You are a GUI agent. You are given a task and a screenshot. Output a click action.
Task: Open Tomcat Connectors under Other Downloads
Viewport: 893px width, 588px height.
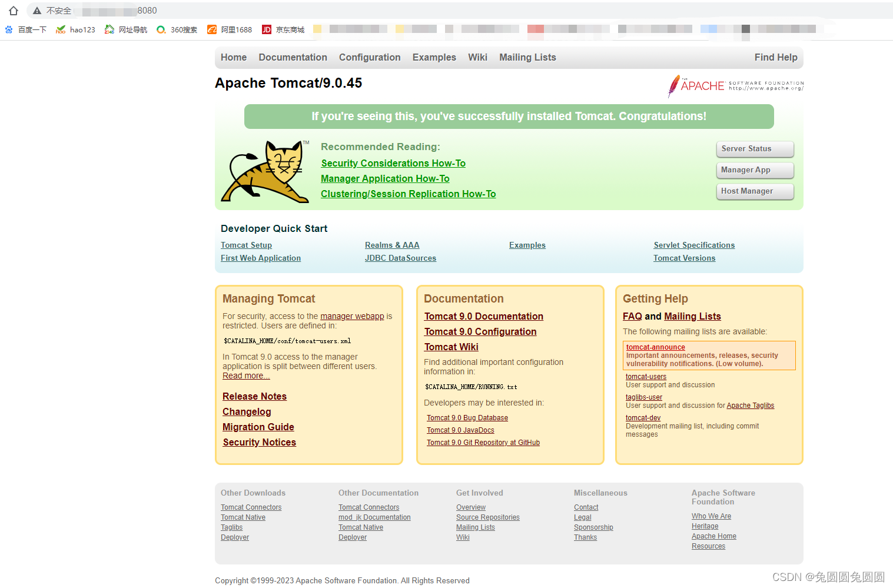click(x=251, y=507)
